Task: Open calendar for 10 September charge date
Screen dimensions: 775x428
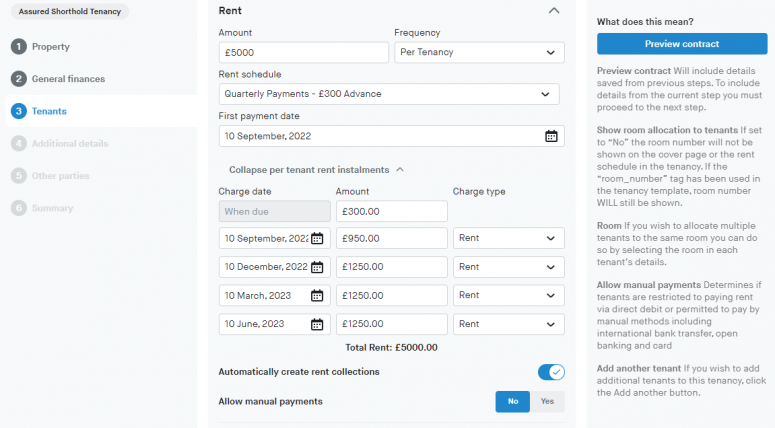Action: [x=317, y=239]
